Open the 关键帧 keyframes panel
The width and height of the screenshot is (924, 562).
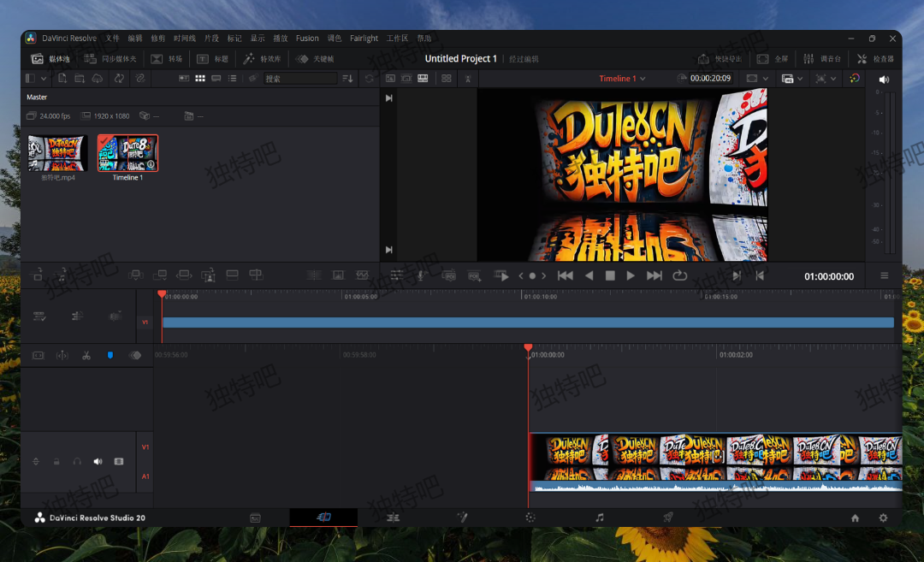click(315, 59)
